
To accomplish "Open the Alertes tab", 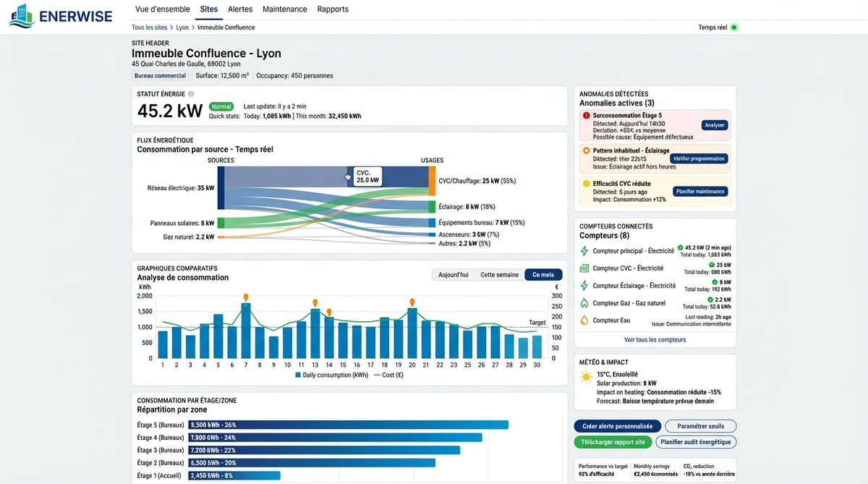I will click(x=240, y=9).
